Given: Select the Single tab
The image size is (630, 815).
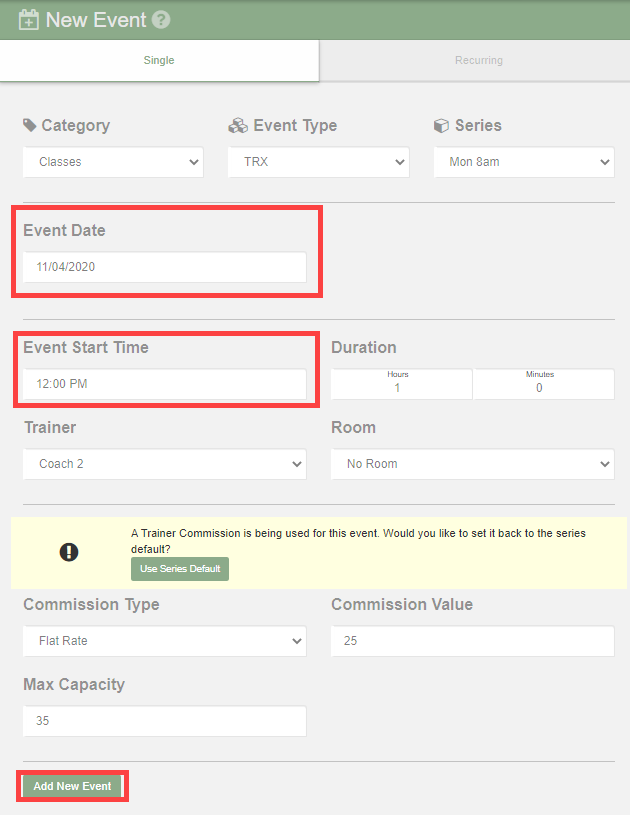Looking at the screenshot, I should [x=159, y=60].
